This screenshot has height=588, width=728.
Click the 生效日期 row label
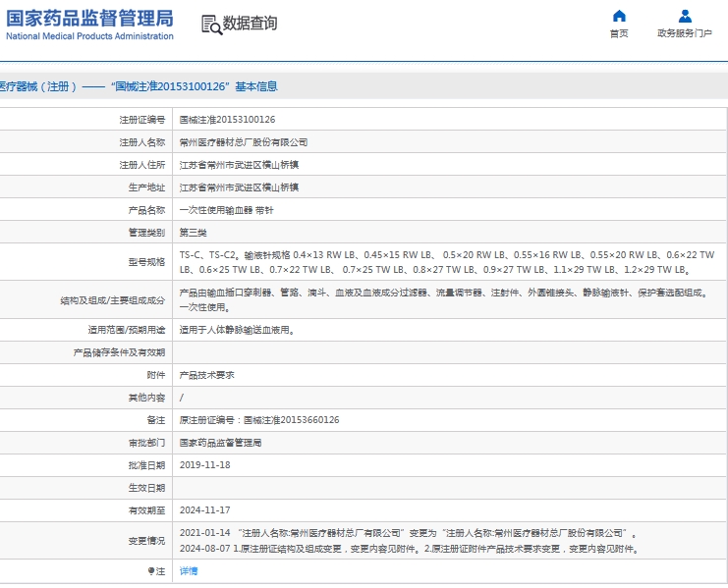(146, 488)
